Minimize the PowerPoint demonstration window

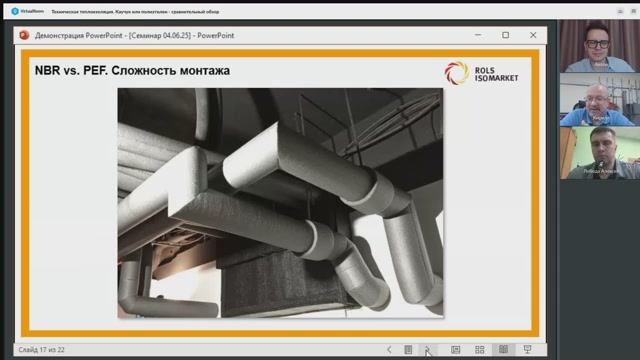click(478, 35)
